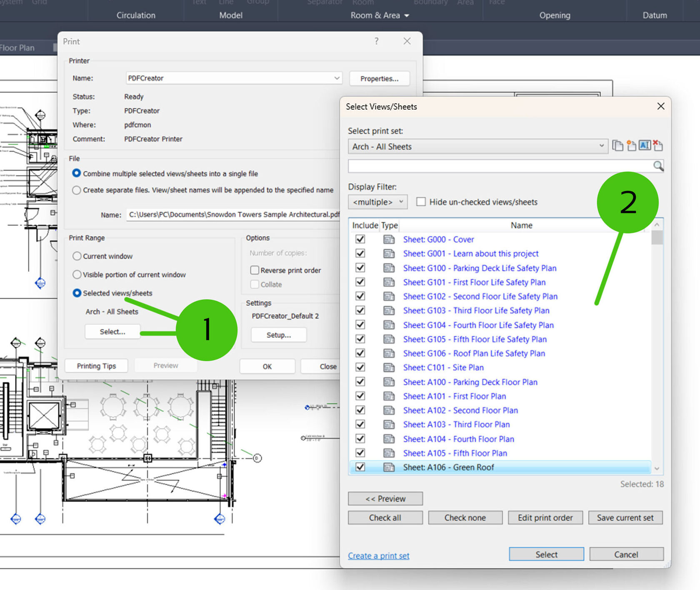The height and width of the screenshot is (590, 700).
Task: Click sheet icon beside A101 - First Floor Plan
Action: pyautogui.click(x=389, y=396)
